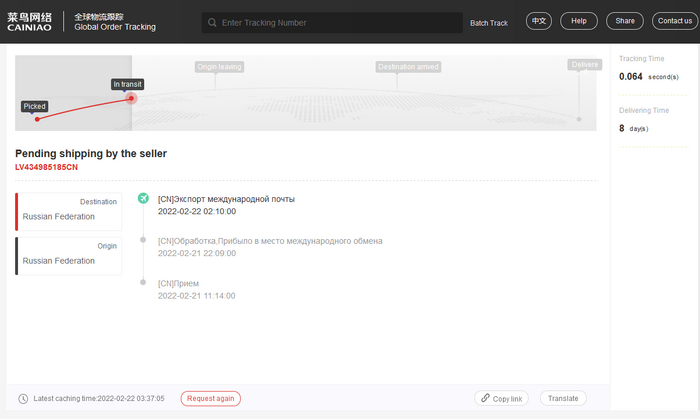Click the search magnifier icon

click(212, 22)
